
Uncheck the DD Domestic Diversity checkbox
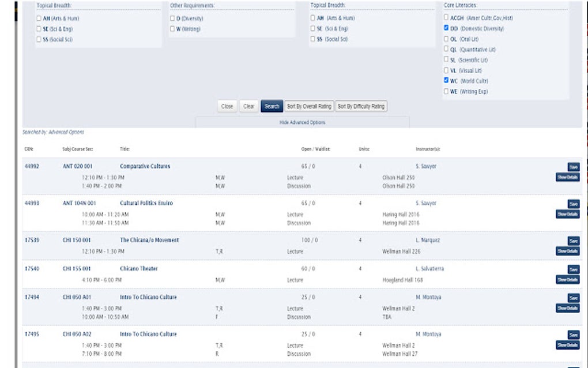pos(446,28)
